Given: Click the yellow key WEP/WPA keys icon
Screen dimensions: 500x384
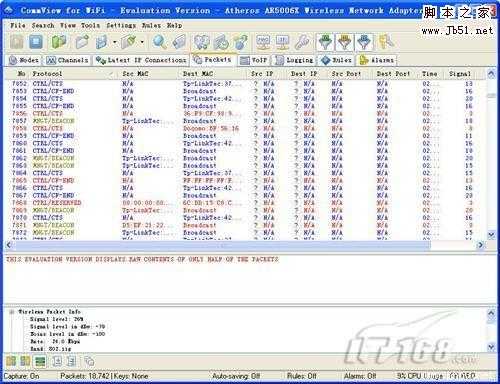Looking at the screenshot, I should coord(386,42).
